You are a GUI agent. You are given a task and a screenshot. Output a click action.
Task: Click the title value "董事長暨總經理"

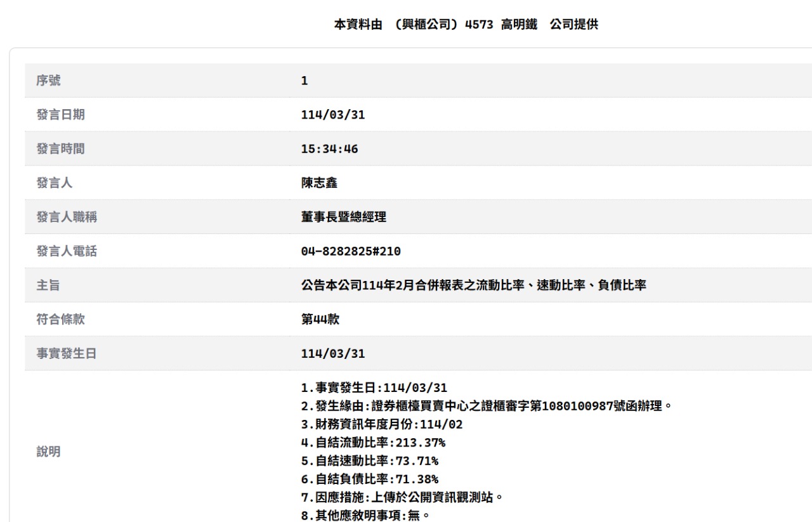(x=343, y=218)
